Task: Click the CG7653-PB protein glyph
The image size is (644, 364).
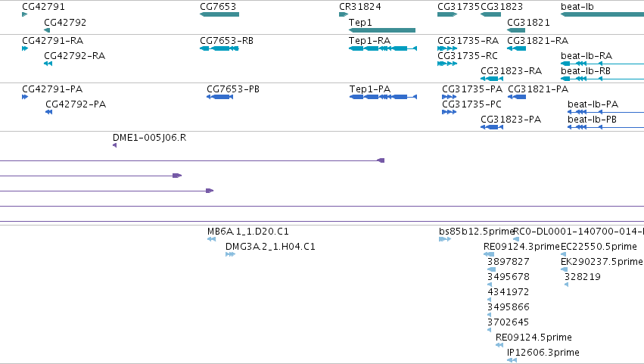Action: click(x=219, y=97)
